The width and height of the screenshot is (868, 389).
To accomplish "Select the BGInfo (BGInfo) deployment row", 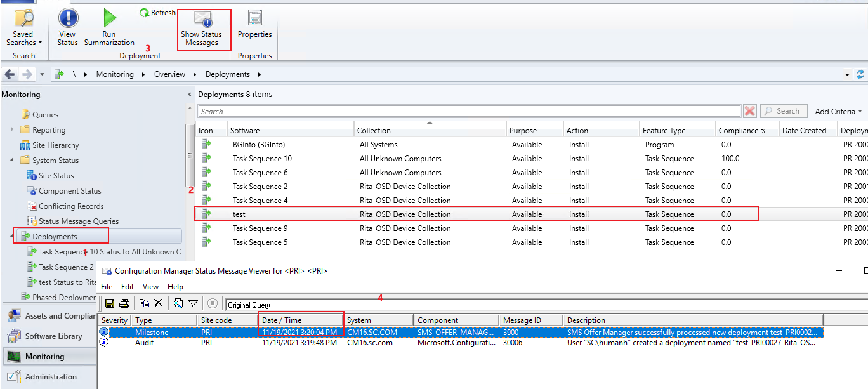I will [x=532, y=145].
